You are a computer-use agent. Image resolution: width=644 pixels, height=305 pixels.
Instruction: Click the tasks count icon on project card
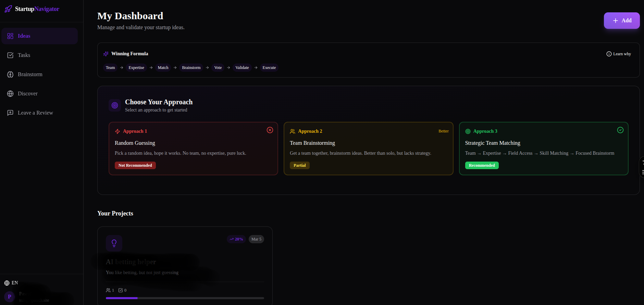point(121,290)
